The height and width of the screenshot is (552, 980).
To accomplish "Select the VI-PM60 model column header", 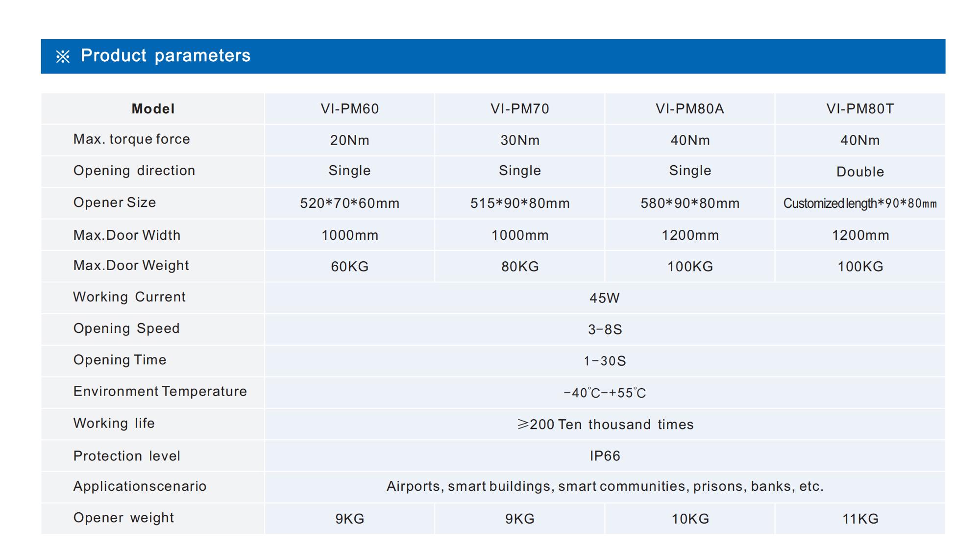I will coord(349,109).
